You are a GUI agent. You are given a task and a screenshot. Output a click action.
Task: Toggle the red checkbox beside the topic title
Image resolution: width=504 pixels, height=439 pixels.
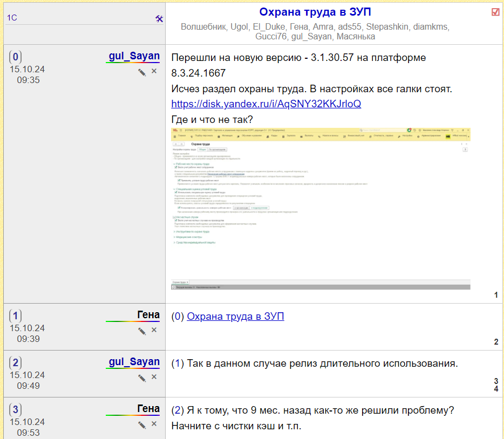[x=495, y=12]
